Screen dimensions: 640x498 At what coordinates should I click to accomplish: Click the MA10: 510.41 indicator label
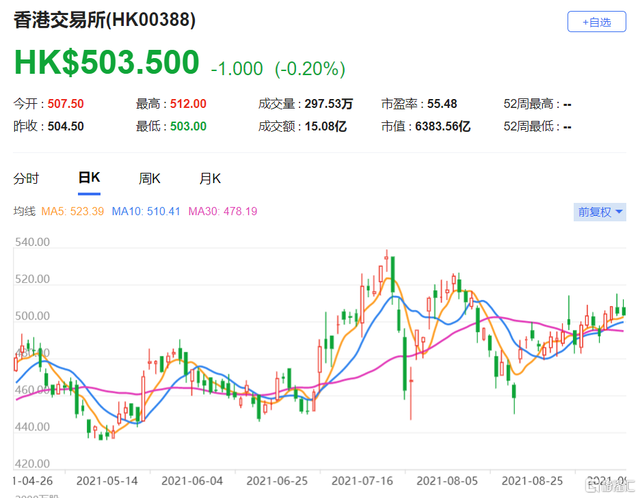pos(146,211)
